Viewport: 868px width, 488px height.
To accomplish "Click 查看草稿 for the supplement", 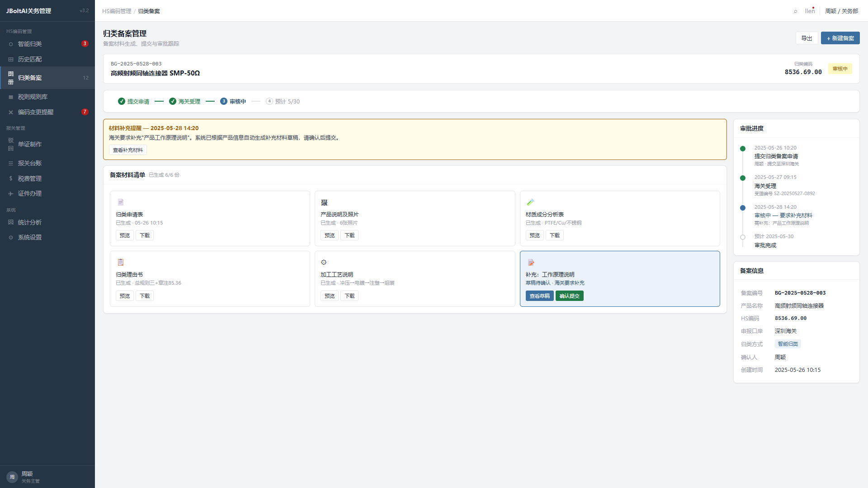I will click(540, 296).
